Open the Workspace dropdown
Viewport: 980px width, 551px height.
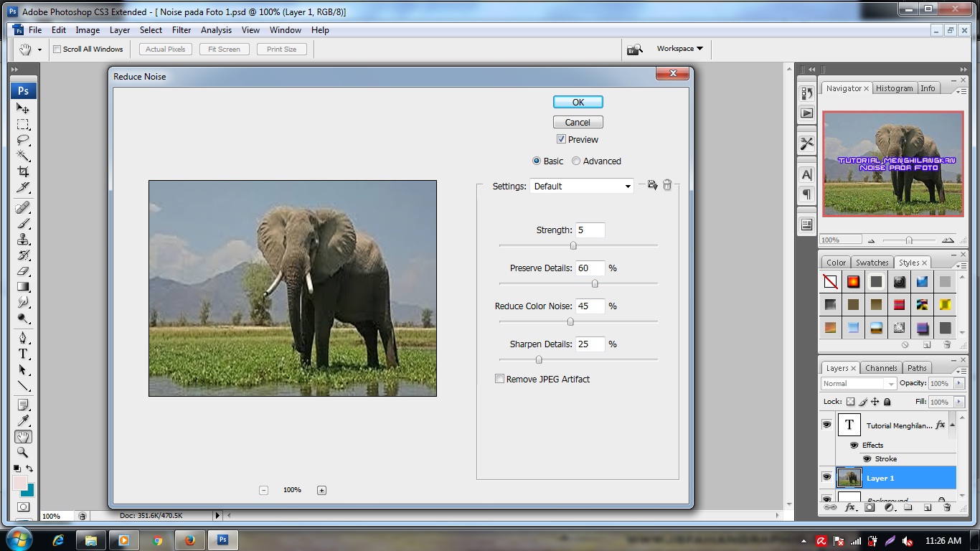[x=679, y=49]
